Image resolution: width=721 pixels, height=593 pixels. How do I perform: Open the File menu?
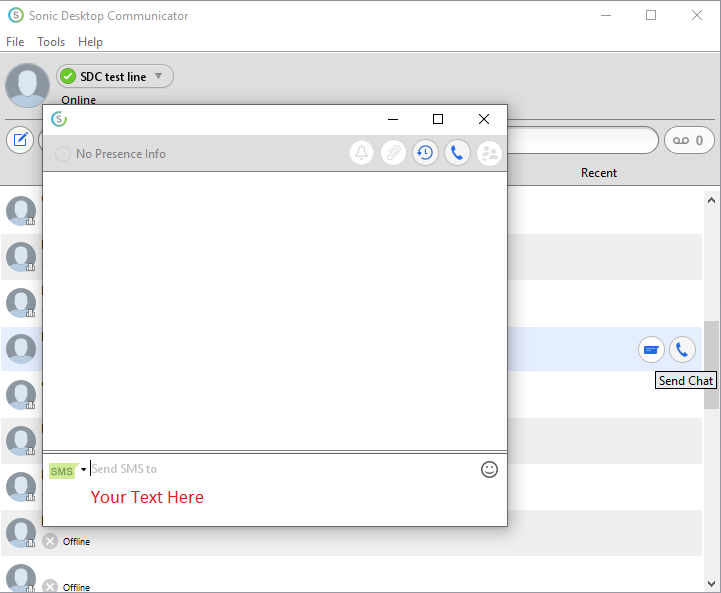tap(15, 42)
